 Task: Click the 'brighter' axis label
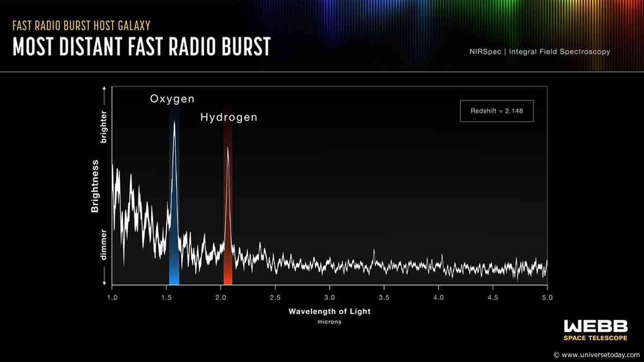[x=104, y=127]
